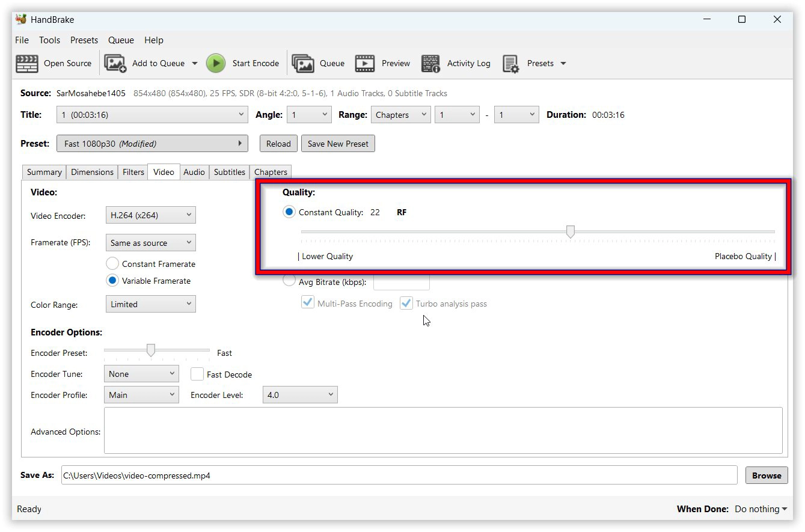Click the Duration value 00:03:16
Screen dimensions: 805x532
click(x=608, y=115)
